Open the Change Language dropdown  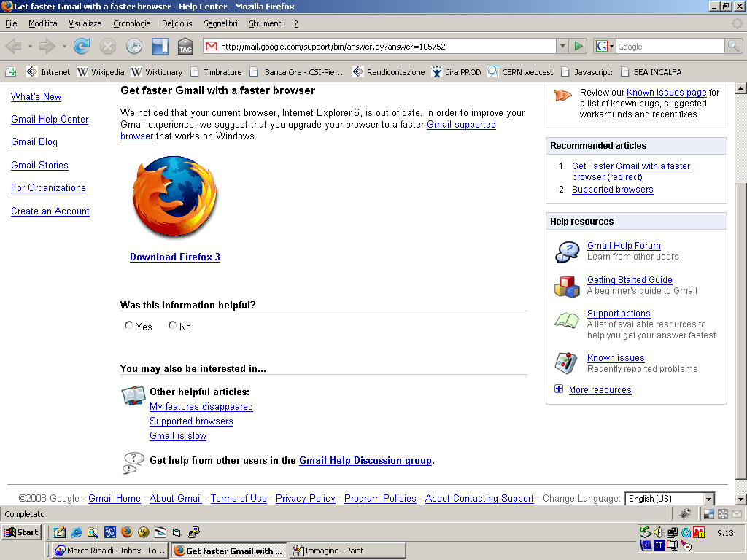tap(670, 499)
